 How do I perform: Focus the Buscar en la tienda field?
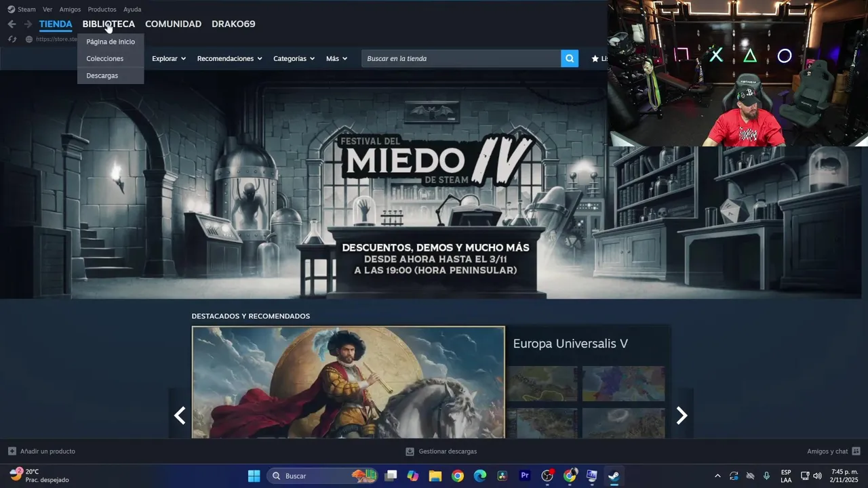coord(461,58)
